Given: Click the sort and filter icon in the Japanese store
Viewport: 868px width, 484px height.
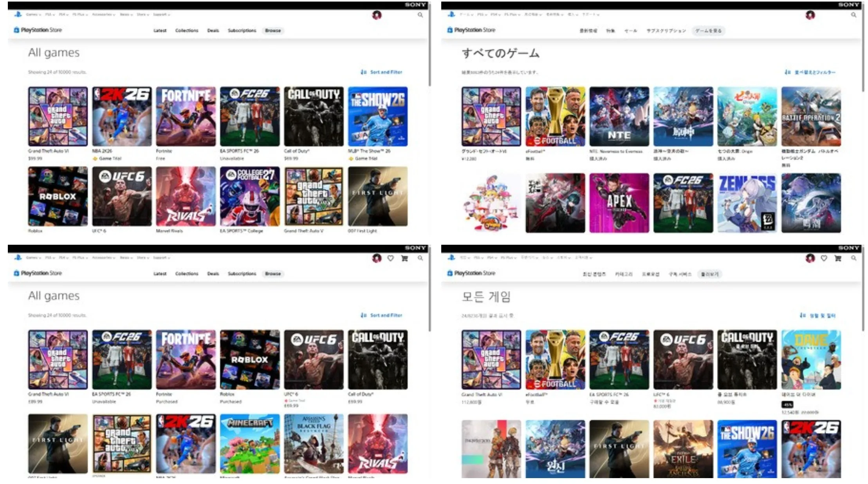Looking at the screenshot, I should (x=787, y=72).
